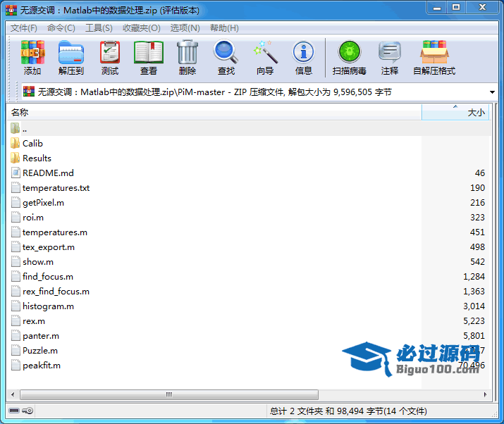Click the peakfit.m file icon

pos(16,366)
